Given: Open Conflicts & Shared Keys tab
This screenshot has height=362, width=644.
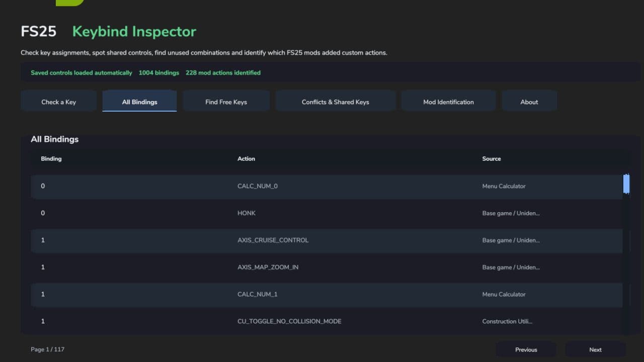Looking at the screenshot, I should [x=335, y=102].
